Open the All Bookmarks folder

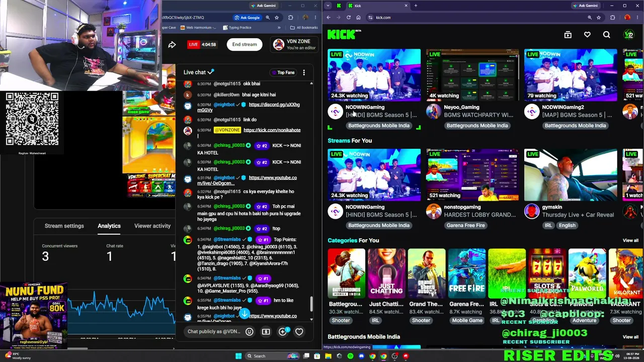tap(304, 28)
